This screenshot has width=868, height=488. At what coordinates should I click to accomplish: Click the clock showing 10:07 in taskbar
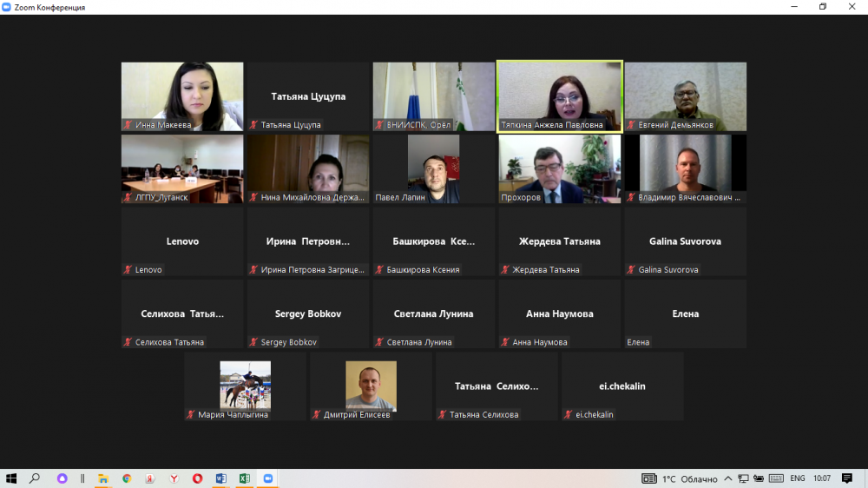pyautogui.click(x=822, y=478)
